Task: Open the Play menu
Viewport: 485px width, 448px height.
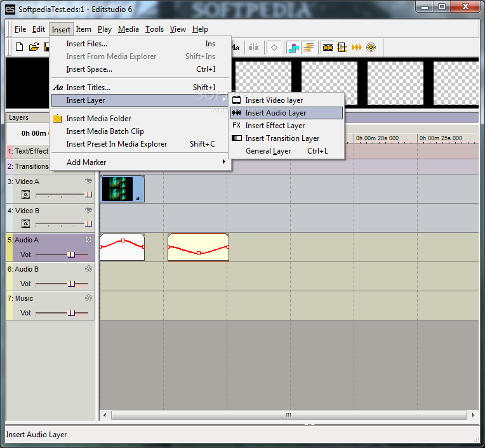Action: click(x=105, y=29)
